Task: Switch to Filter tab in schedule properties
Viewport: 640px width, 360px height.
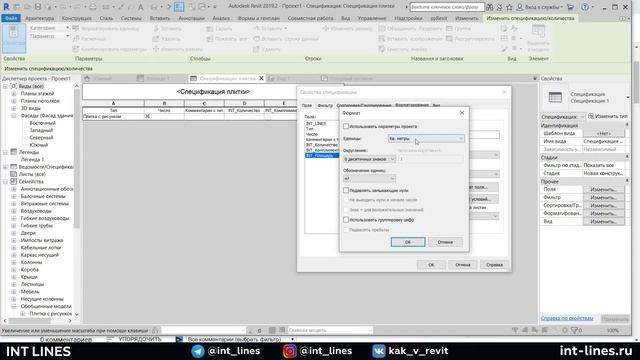Action: point(325,105)
